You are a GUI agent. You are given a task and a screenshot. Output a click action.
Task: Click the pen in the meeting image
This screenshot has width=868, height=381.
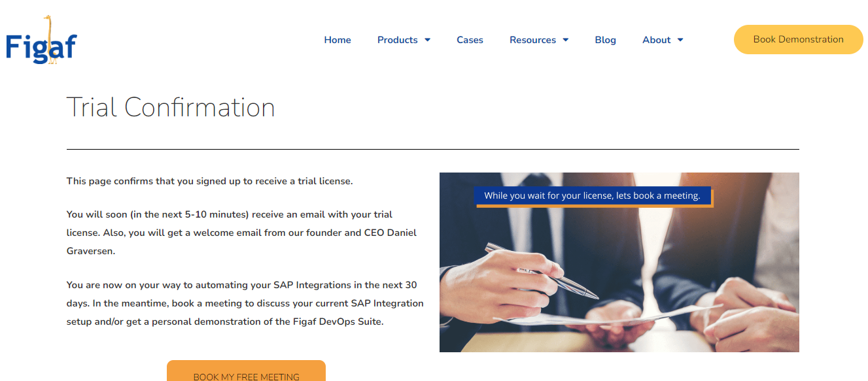pos(541,271)
